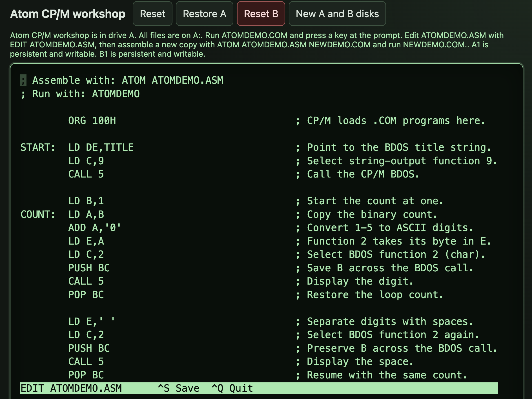Viewport: 532px width, 399px height.
Task: Click comment 'Separate digits with spaces.'
Action: pos(390,322)
